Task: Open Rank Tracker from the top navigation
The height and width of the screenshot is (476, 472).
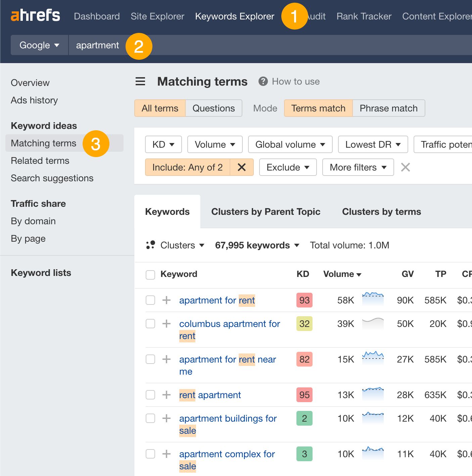Action: (364, 16)
